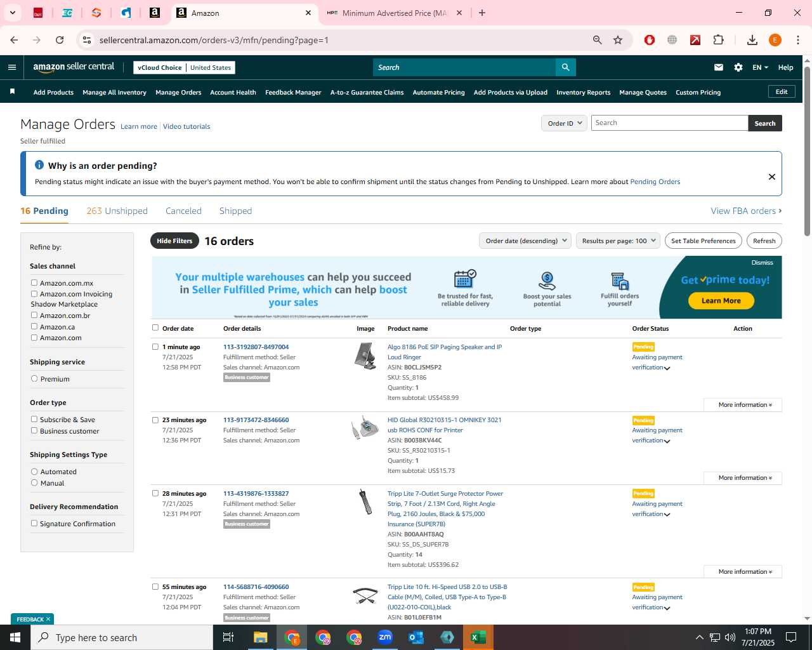812x650 pixels.
Task: Open the View FBA orders link
Action: [x=746, y=211]
